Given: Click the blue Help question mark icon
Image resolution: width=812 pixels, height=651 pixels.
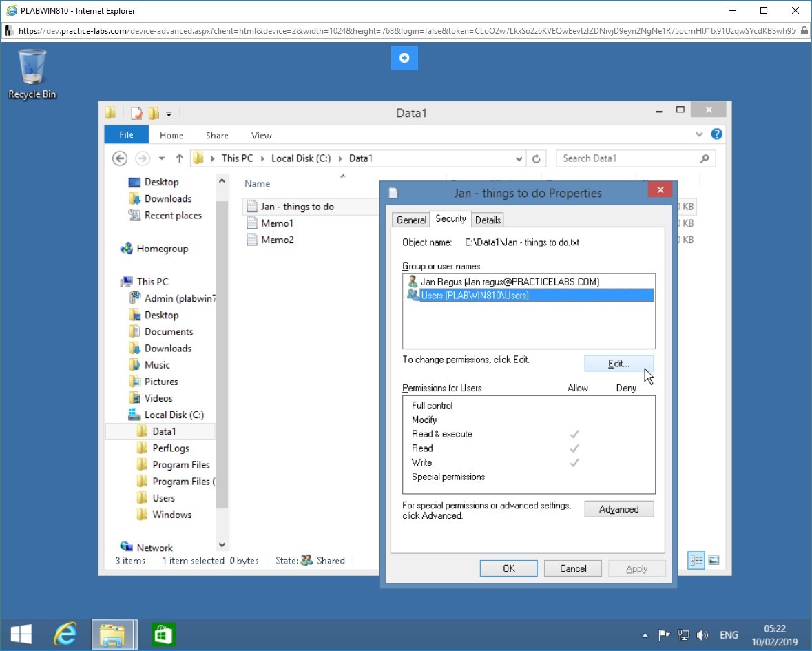Looking at the screenshot, I should click(x=717, y=134).
